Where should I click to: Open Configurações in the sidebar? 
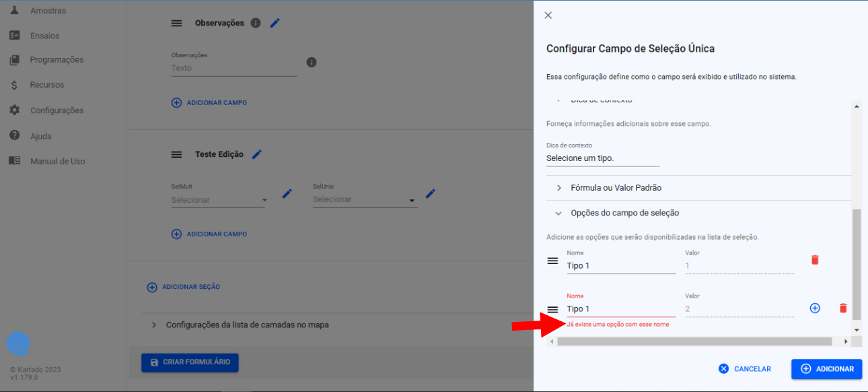tap(57, 110)
